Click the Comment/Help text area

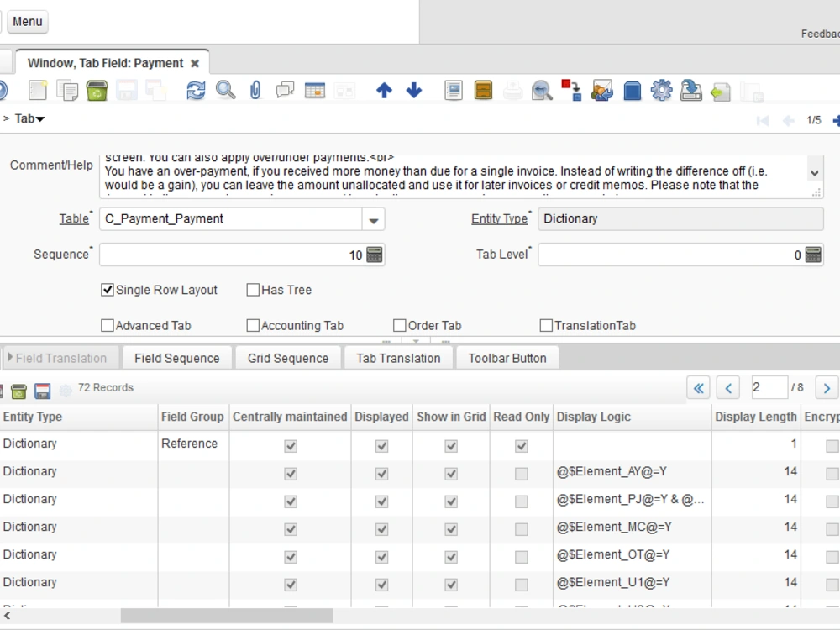[x=454, y=177]
